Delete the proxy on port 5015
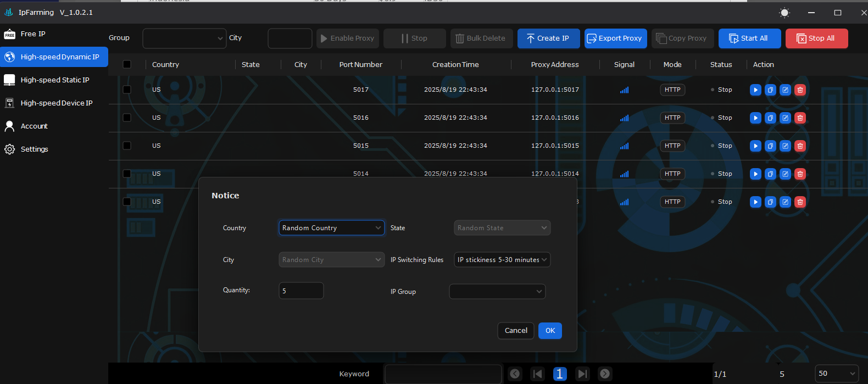This screenshot has height=384, width=868. [800, 146]
